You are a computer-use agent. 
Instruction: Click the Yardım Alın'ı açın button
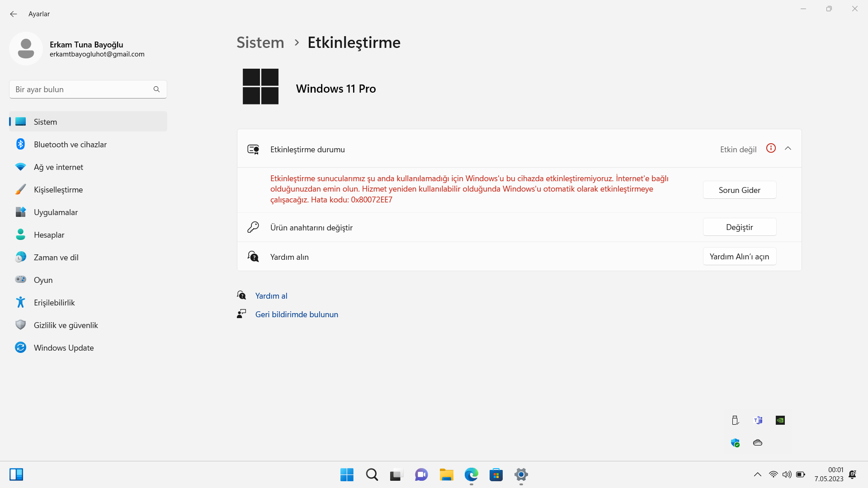pyautogui.click(x=740, y=256)
